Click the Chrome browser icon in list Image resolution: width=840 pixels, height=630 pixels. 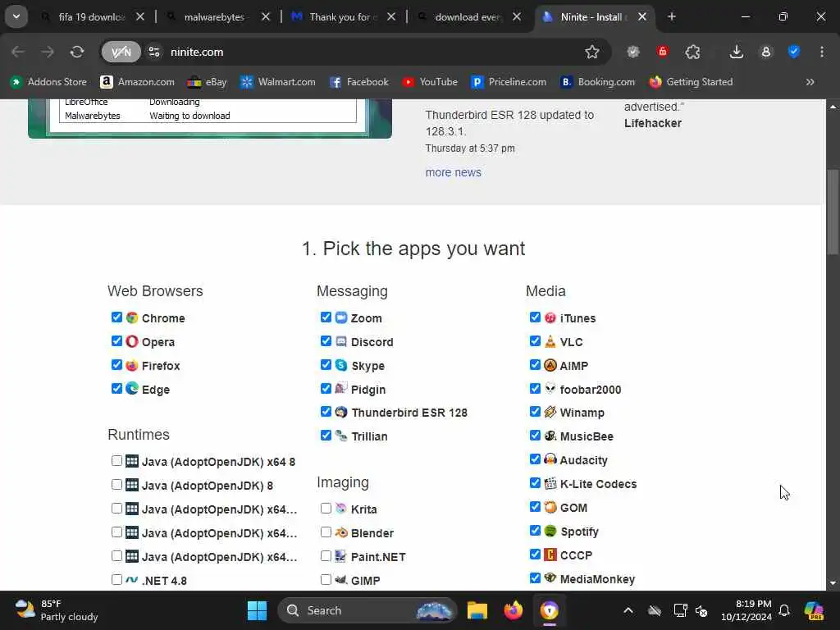132,317
